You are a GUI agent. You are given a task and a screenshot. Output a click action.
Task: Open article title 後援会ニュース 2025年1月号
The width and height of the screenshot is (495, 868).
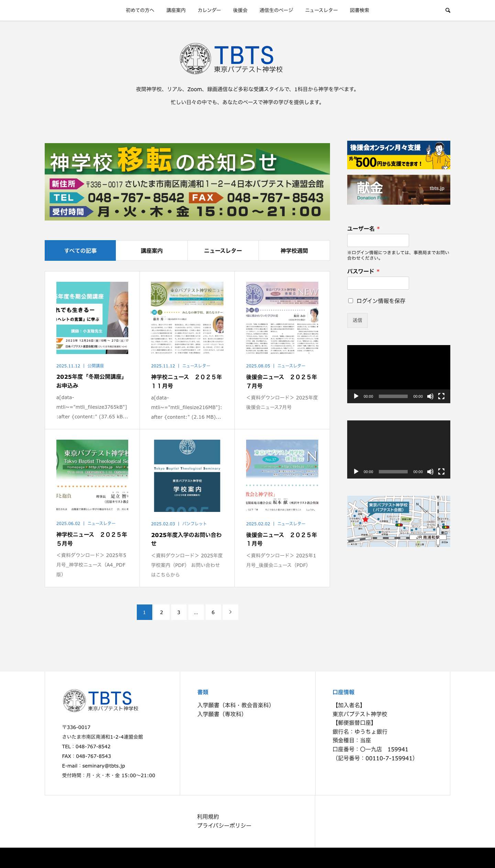pyautogui.click(x=282, y=539)
